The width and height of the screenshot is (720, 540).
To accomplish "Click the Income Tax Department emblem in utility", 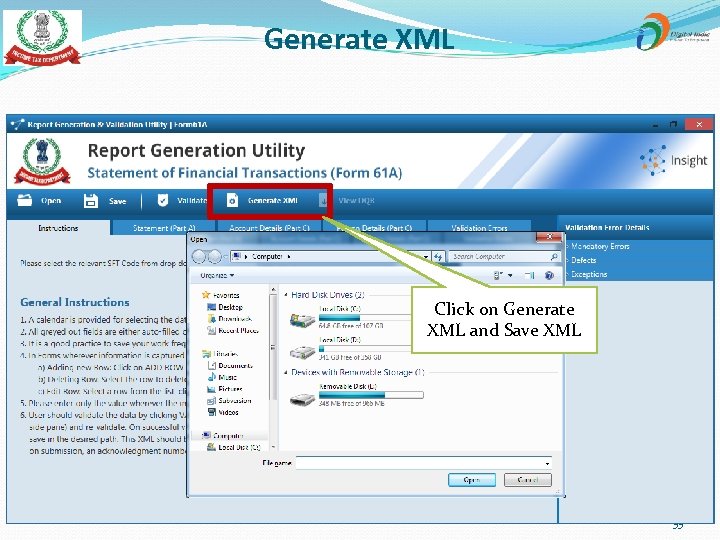I will point(42,162).
